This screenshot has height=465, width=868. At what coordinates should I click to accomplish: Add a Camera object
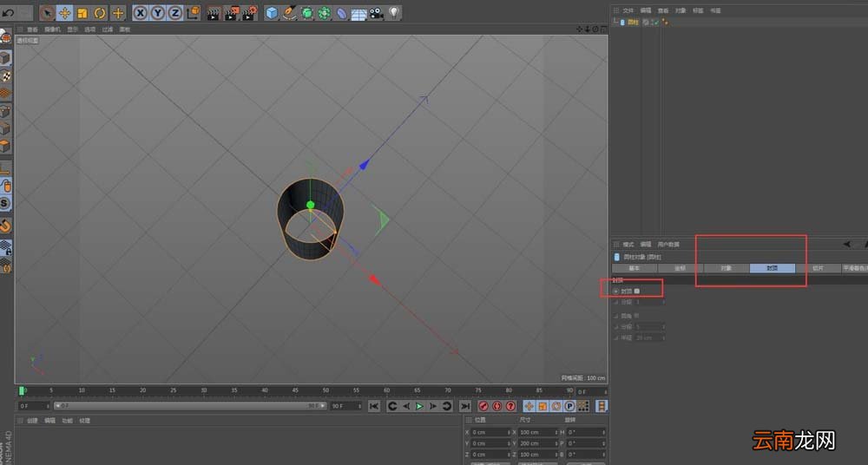coord(377,13)
